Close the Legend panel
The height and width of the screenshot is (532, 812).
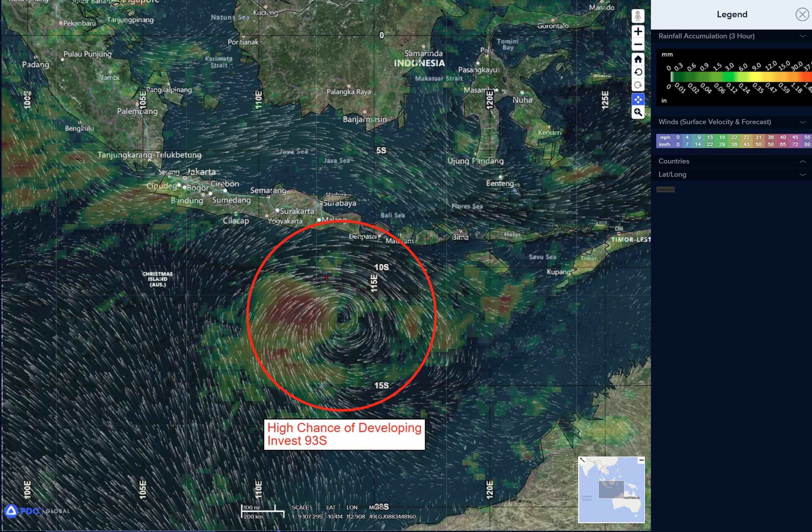802,15
